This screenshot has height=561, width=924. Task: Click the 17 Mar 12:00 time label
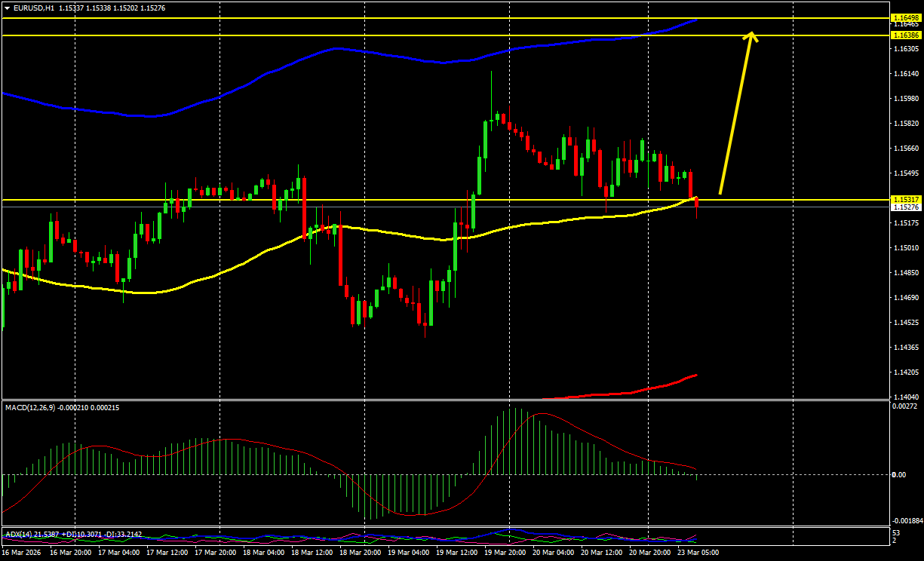tap(167, 553)
